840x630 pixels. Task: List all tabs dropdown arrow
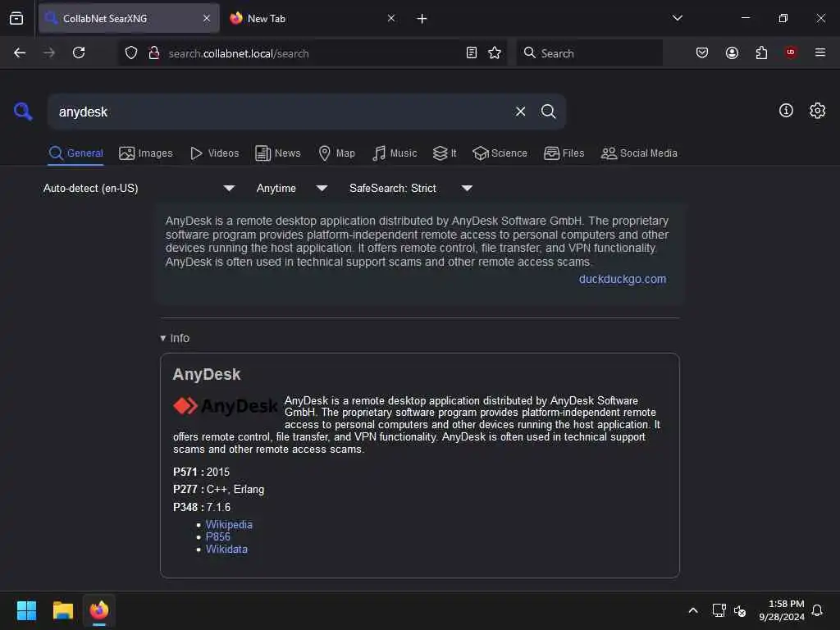(x=677, y=18)
